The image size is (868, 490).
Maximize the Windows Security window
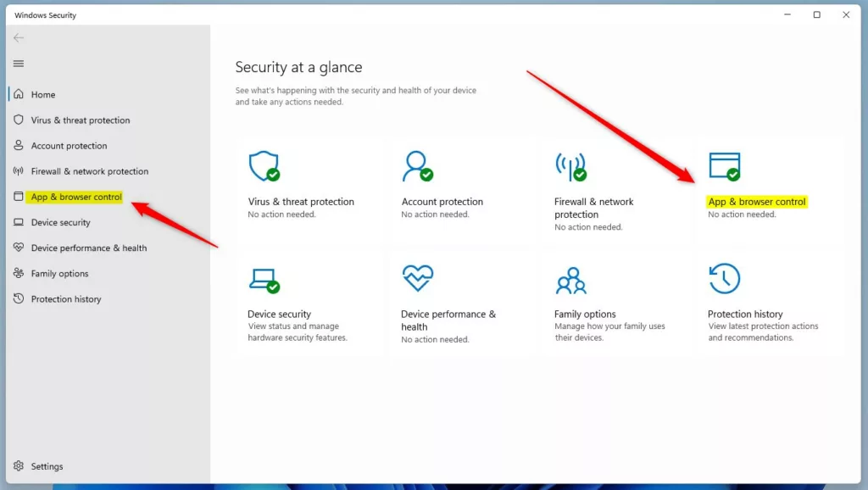pos(816,15)
